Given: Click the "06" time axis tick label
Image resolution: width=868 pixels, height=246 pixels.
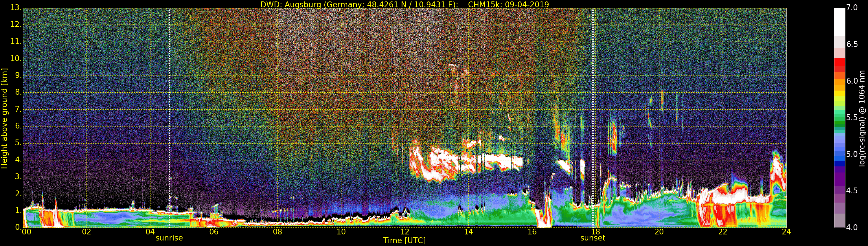Looking at the screenshot, I should [x=214, y=232].
